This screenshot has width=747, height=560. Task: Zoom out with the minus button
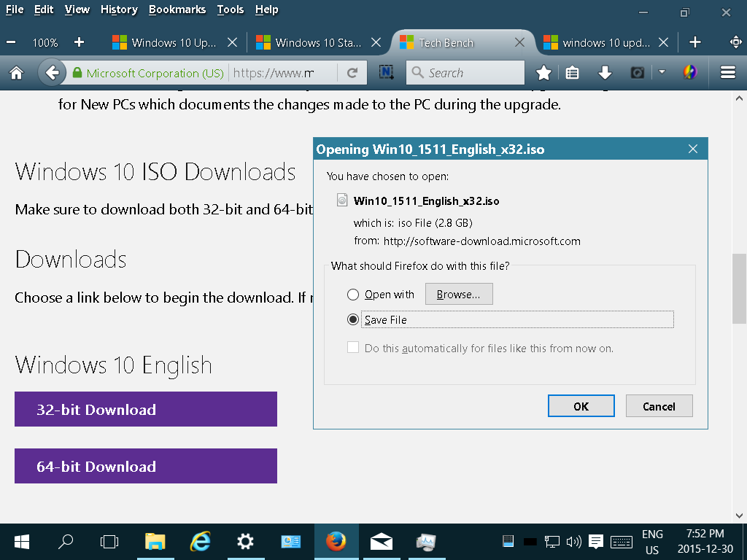pos(11,42)
